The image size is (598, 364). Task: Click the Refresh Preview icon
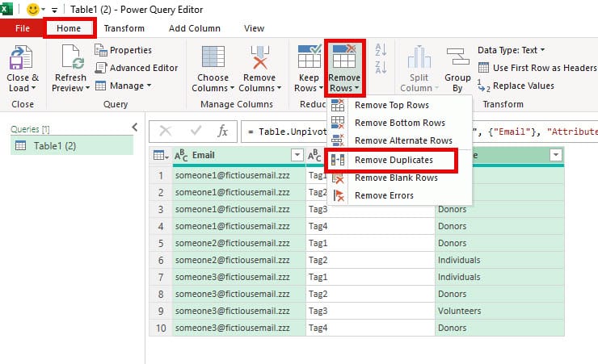point(71,57)
